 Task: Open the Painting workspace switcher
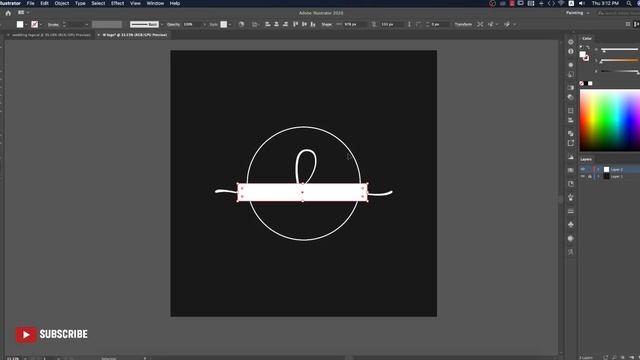tap(578, 13)
